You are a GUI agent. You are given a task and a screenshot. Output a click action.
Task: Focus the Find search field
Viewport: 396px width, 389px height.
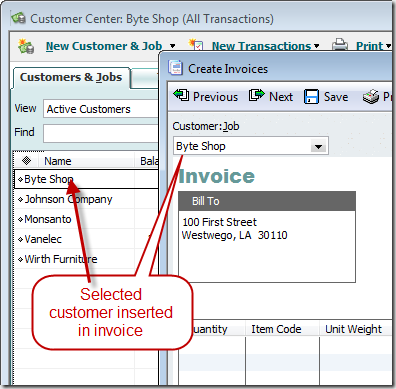pos(100,133)
